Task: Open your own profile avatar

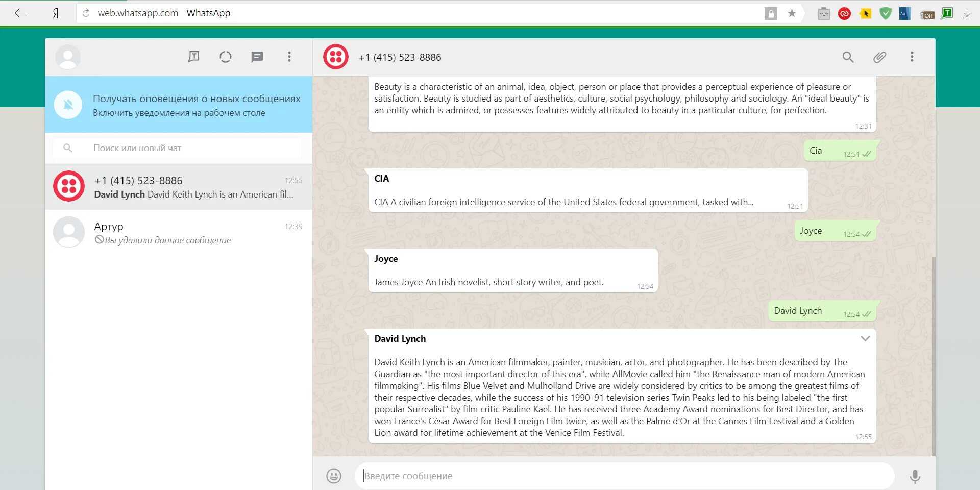Action: click(68, 57)
